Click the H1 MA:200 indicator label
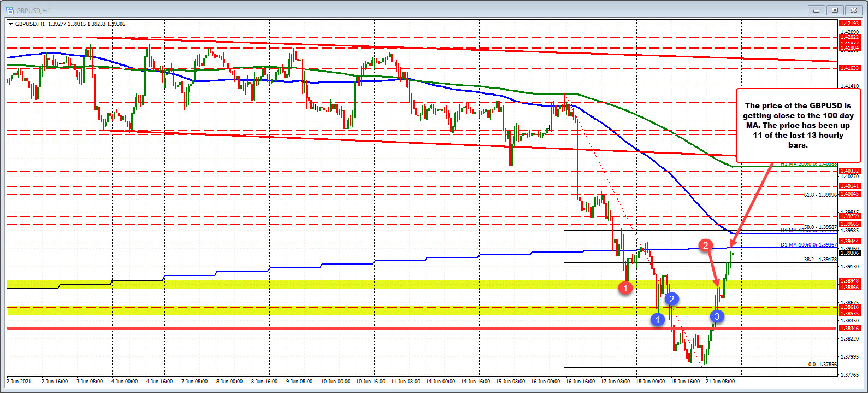Viewport: 868px width, 393px height. click(808, 164)
